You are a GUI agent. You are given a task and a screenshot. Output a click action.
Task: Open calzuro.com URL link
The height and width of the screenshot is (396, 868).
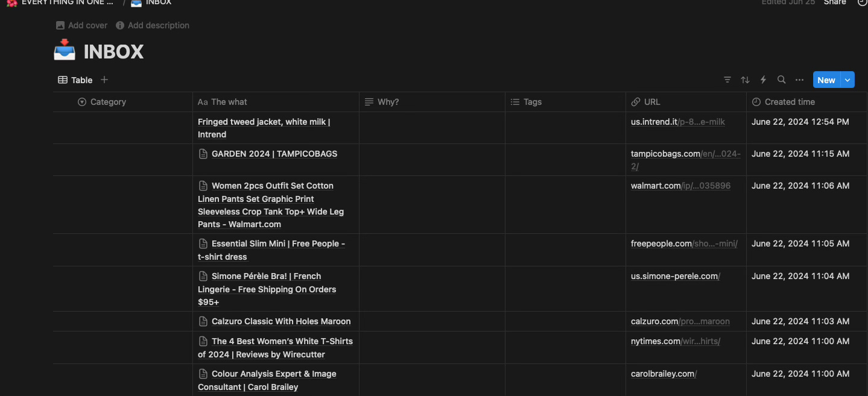680,321
